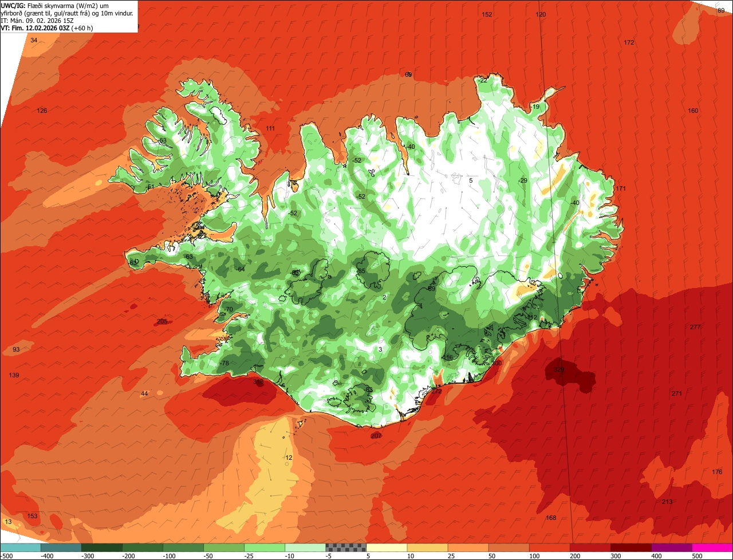Viewport: 733px width, 560px height.
Task: Click the map value '-29' in northeast Iceland
Action: point(522,180)
